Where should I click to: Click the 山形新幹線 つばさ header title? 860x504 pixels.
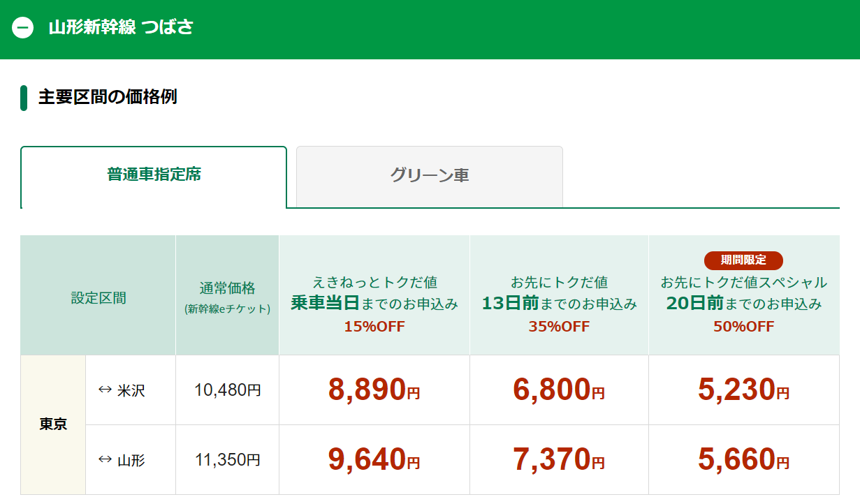pos(121,28)
